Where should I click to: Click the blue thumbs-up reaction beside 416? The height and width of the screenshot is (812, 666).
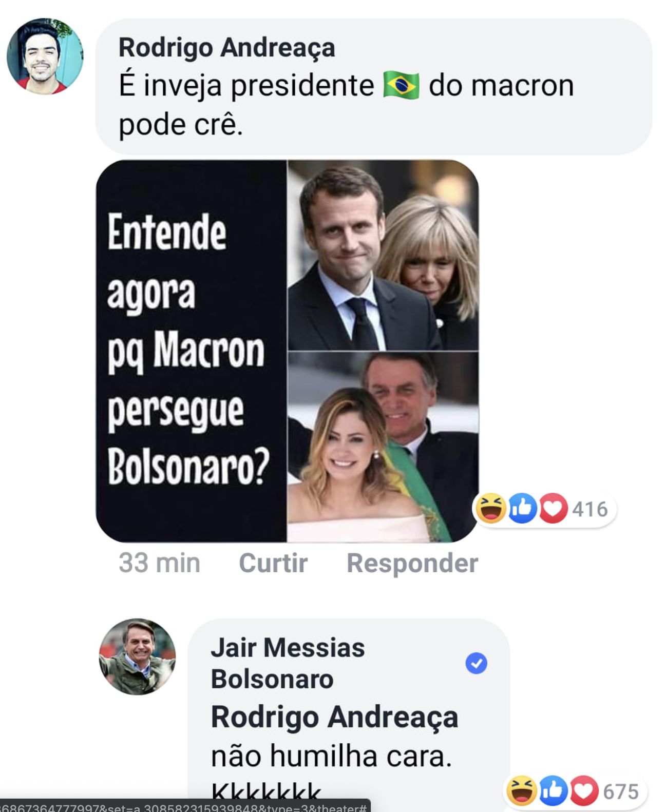pos(522,508)
